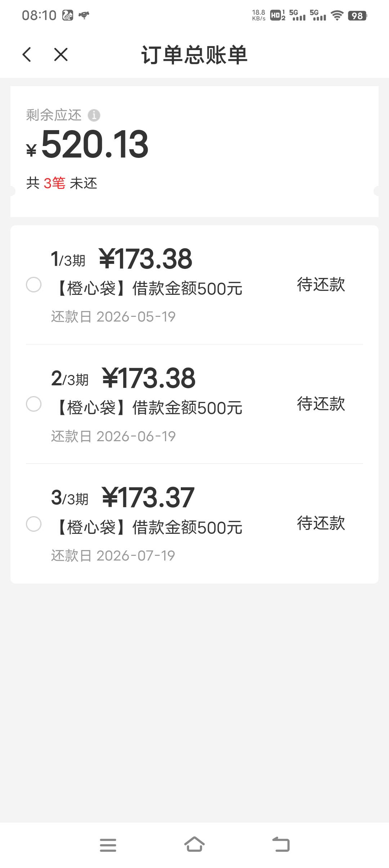Select radio button for 3/3期 installment
The height and width of the screenshot is (868, 389).
pyautogui.click(x=34, y=524)
